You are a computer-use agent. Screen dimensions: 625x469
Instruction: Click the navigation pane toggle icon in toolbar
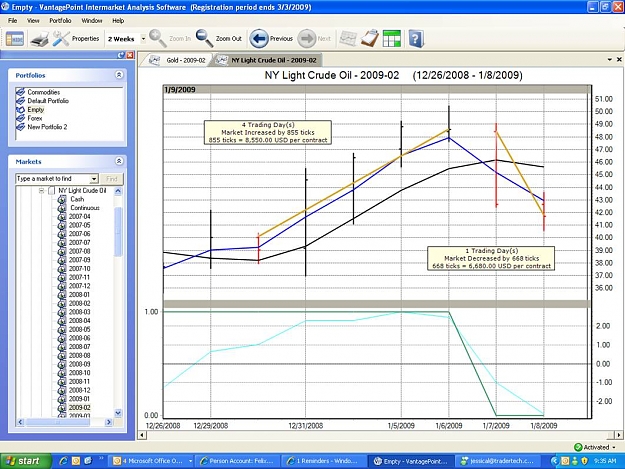coord(15,39)
